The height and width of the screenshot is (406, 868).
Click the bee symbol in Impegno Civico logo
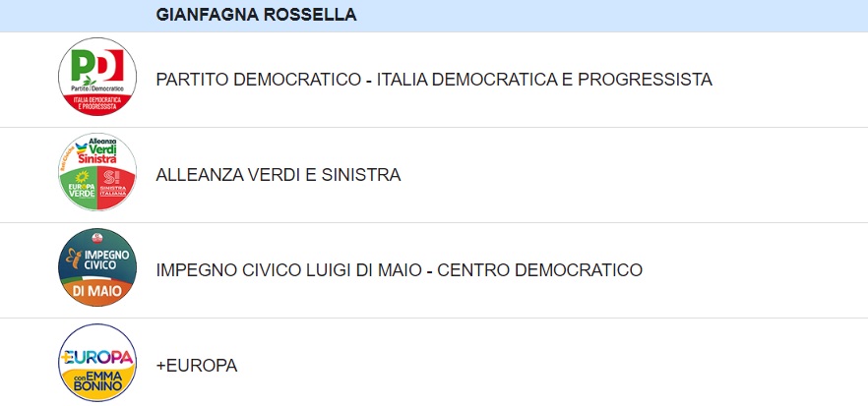pos(74,259)
